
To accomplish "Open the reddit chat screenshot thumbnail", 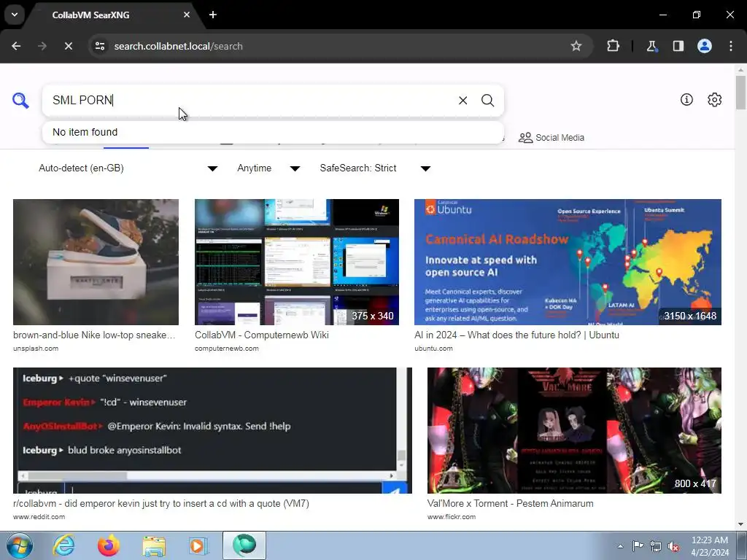I will pos(212,430).
